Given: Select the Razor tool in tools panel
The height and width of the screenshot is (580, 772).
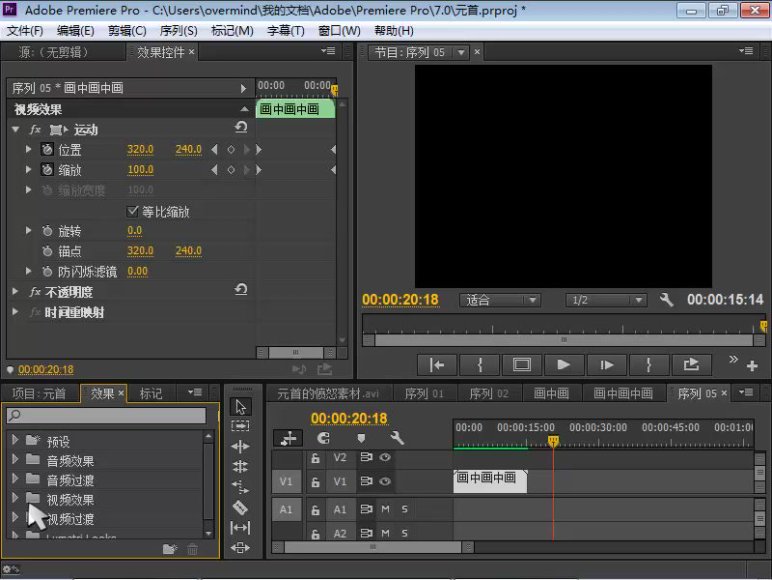Looking at the screenshot, I should pyautogui.click(x=240, y=508).
